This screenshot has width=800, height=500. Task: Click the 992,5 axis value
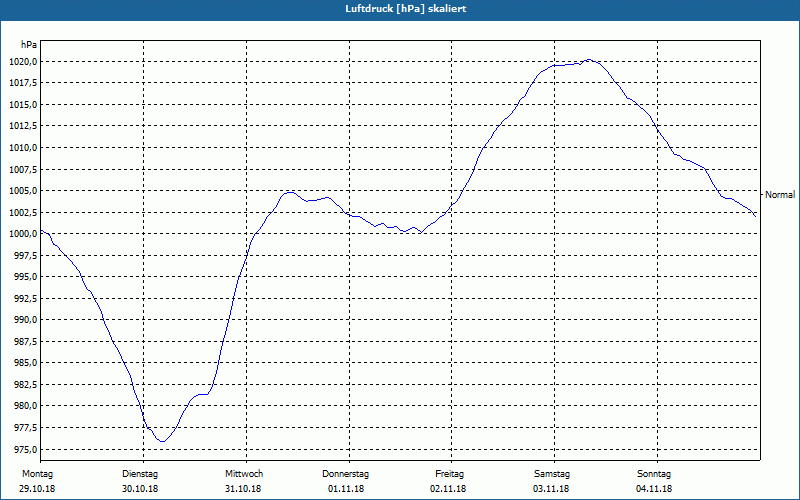tap(25, 298)
